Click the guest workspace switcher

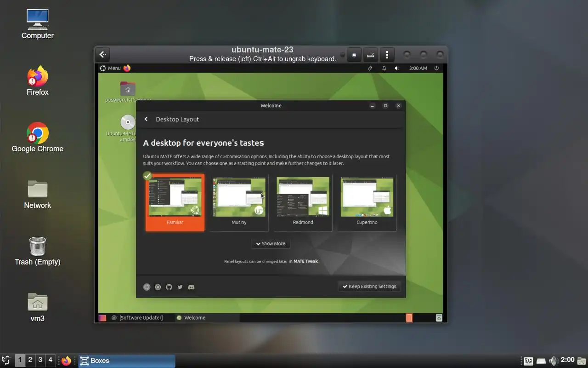(x=409, y=318)
